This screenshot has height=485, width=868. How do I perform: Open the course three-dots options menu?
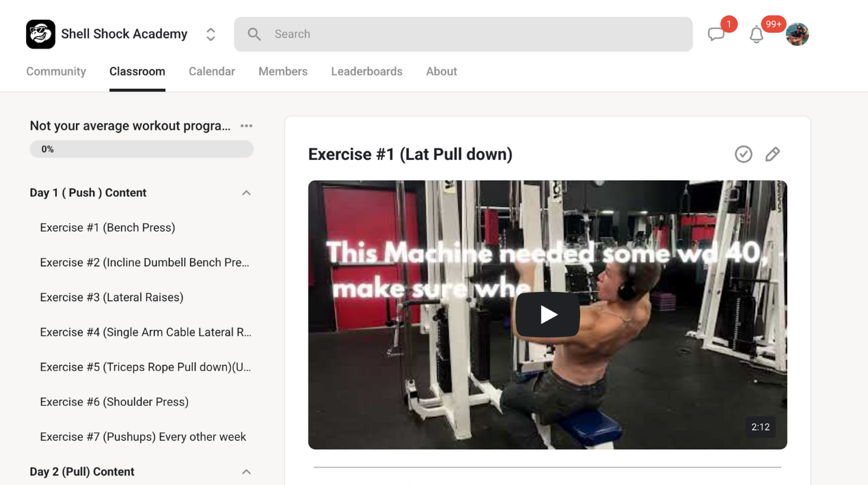pyautogui.click(x=247, y=126)
